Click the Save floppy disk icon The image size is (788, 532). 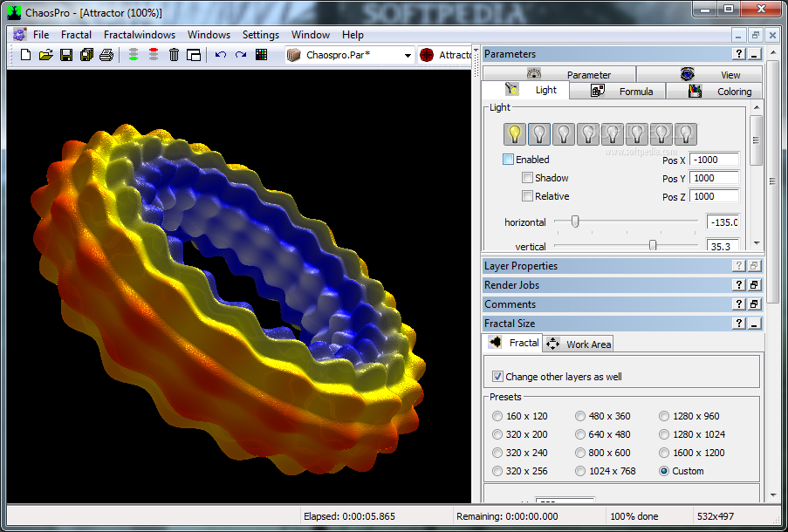[x=66, y=55]
